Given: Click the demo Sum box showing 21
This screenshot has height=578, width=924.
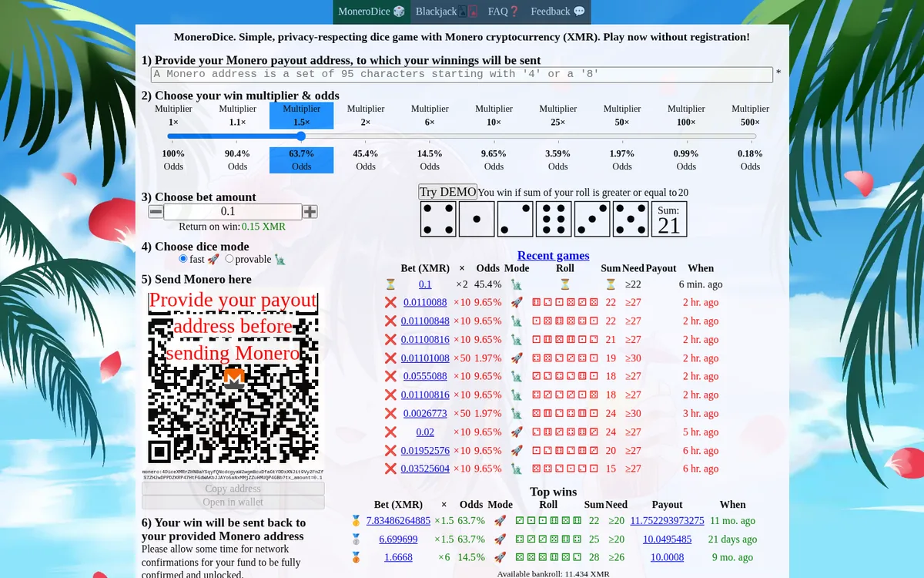Looking at the screenshot, I should coord(669,219).
